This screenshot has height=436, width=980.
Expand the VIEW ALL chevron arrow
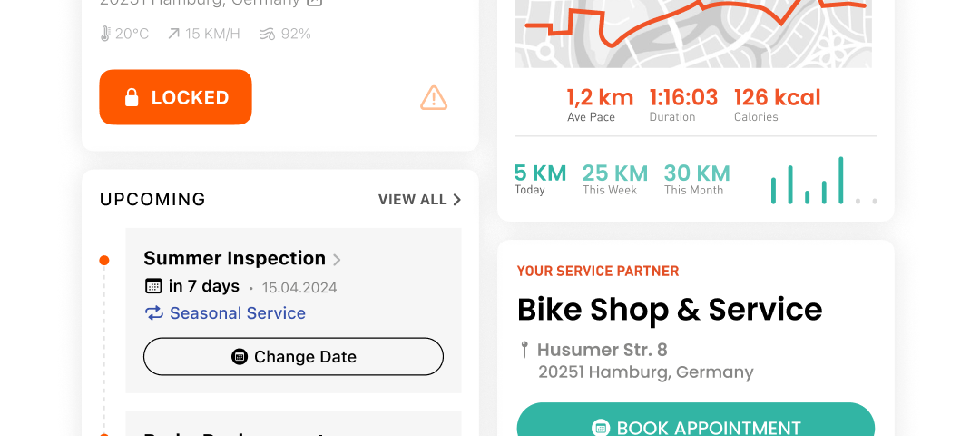(x=456, y=200)
